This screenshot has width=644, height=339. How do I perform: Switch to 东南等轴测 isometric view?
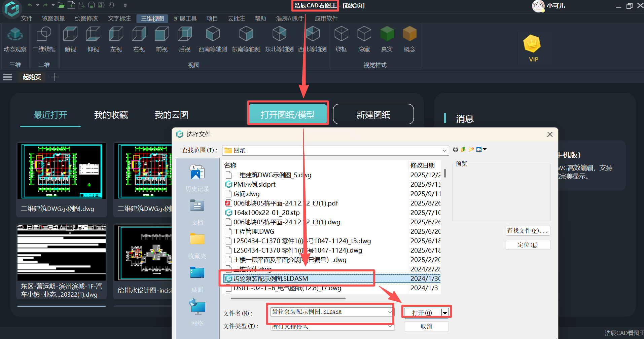pyautogui.click(x=246, y=40)
